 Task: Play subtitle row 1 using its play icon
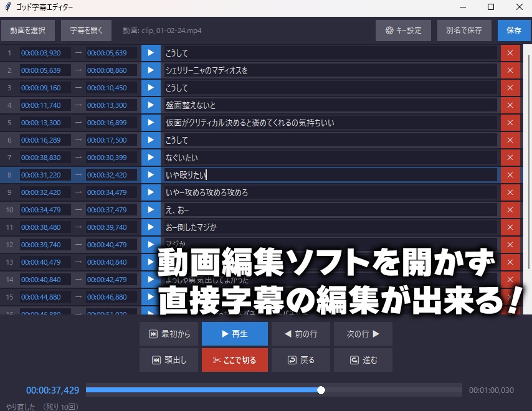[x=151, y=52]
